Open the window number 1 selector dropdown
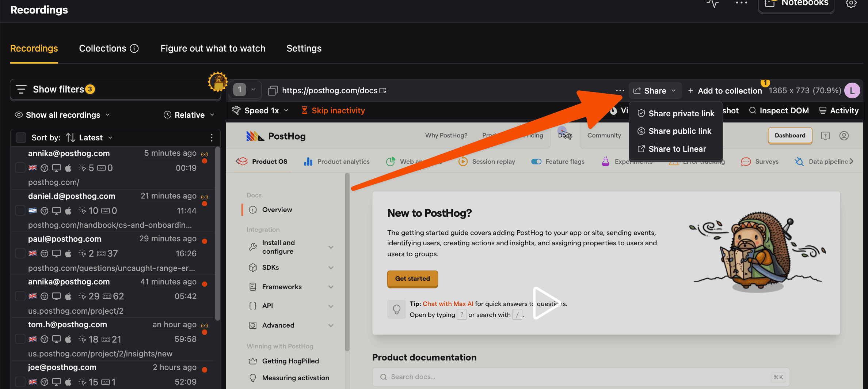Viewport: 868px width, 389px height. pos(245,90)
